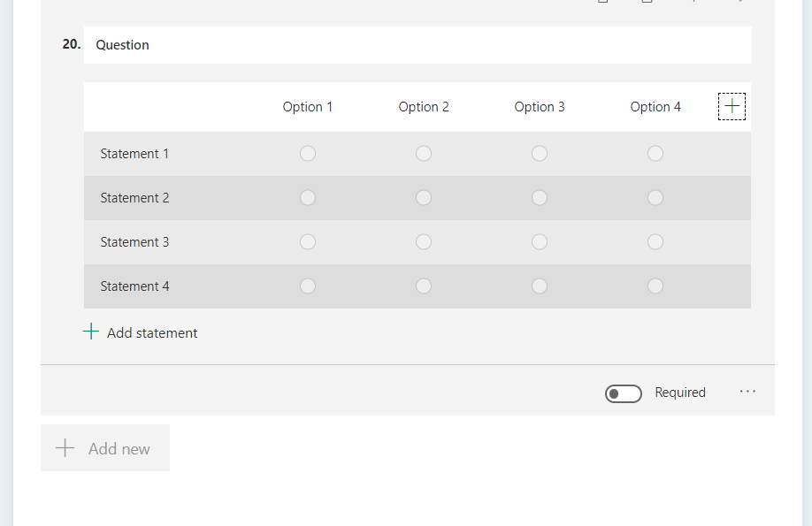Rename the Option 1 column header
The width and height of the screenshot is (812, 526).
(x=308, y=106)
